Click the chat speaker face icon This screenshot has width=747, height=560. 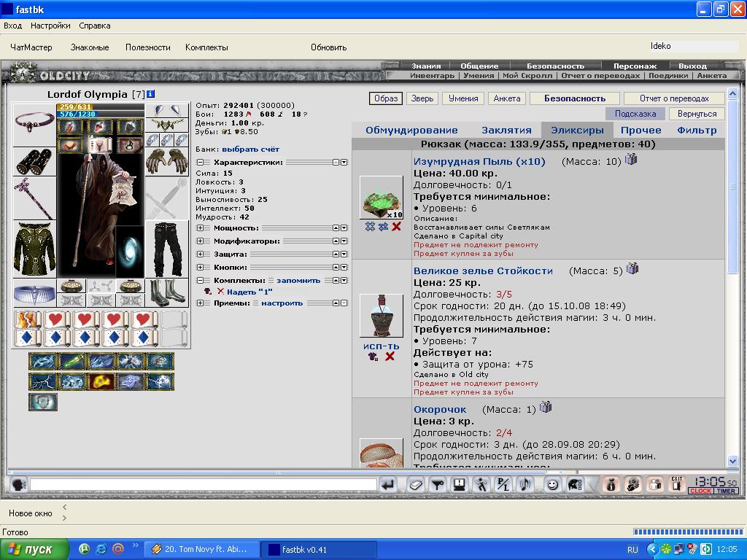click(18, 485)
